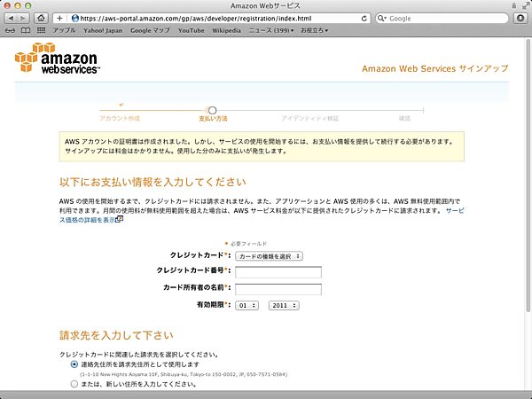Open the home page icon
532x399 pixels.
pos(42,18)
